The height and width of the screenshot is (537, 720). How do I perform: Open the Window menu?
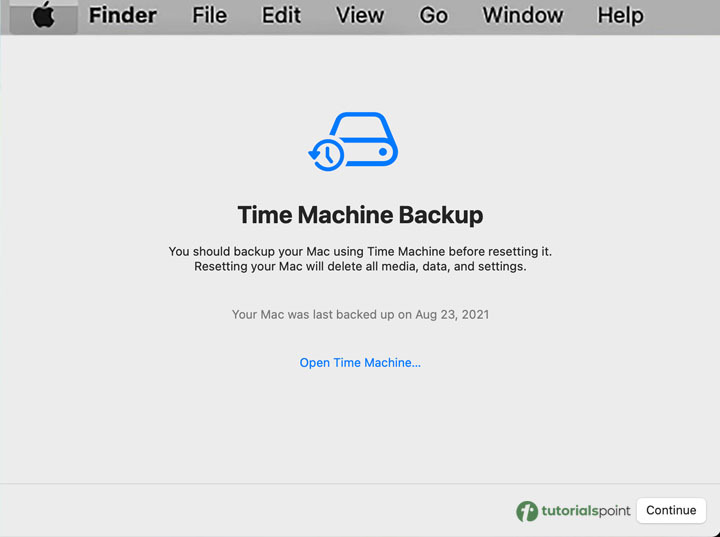point(522,16)
